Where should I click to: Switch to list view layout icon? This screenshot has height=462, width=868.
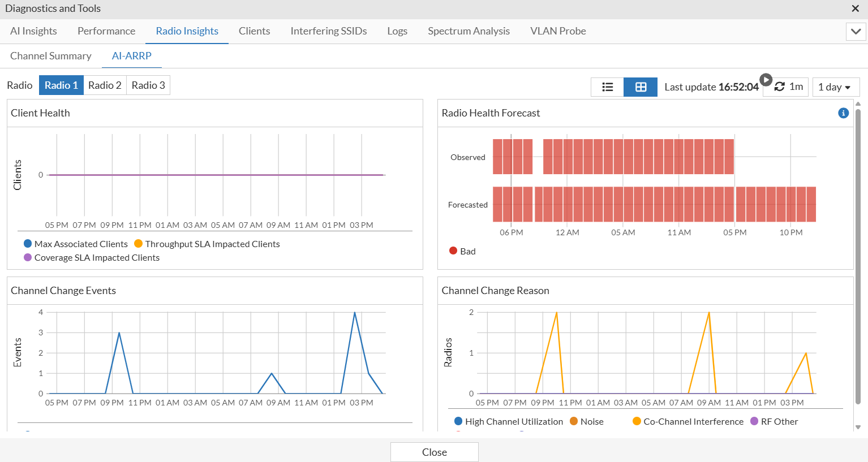pos(607,87)
